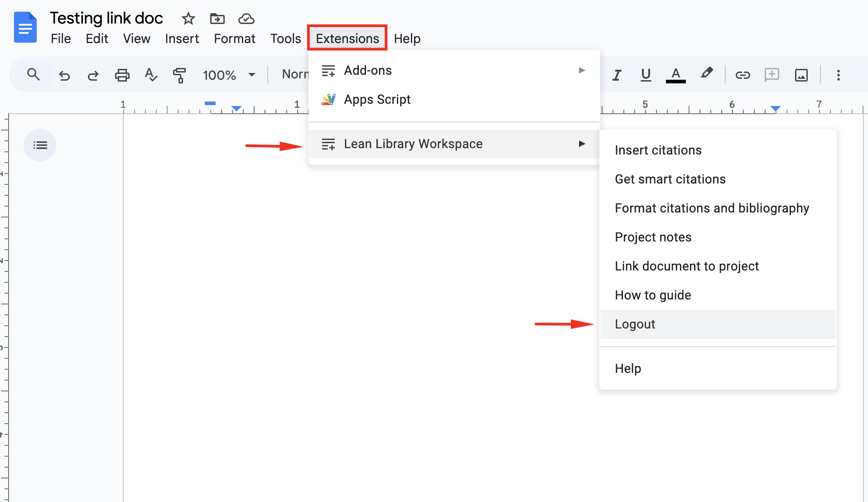
Task: Select Link document to project
Action: [x=718, y=266]
